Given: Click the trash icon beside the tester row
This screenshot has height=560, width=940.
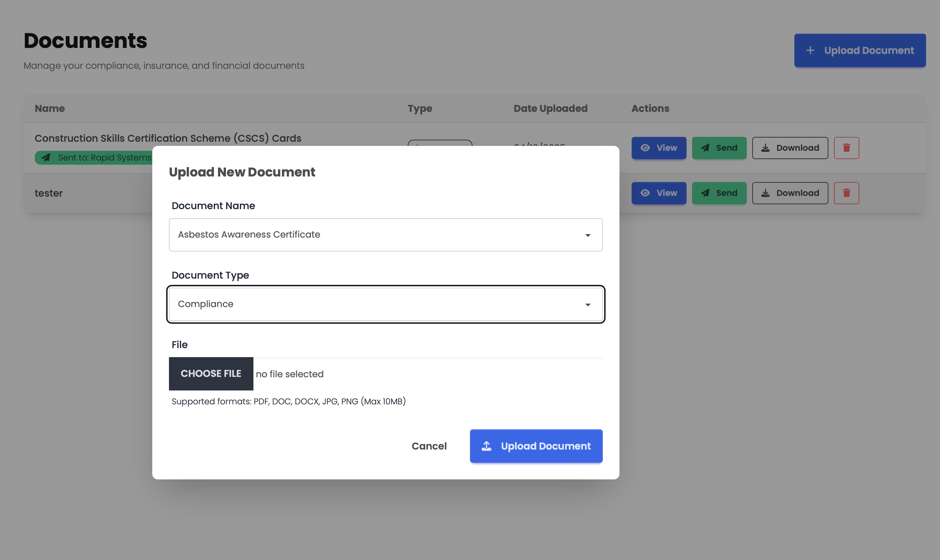Looking at the screenshot, I should tap(846, 193).
